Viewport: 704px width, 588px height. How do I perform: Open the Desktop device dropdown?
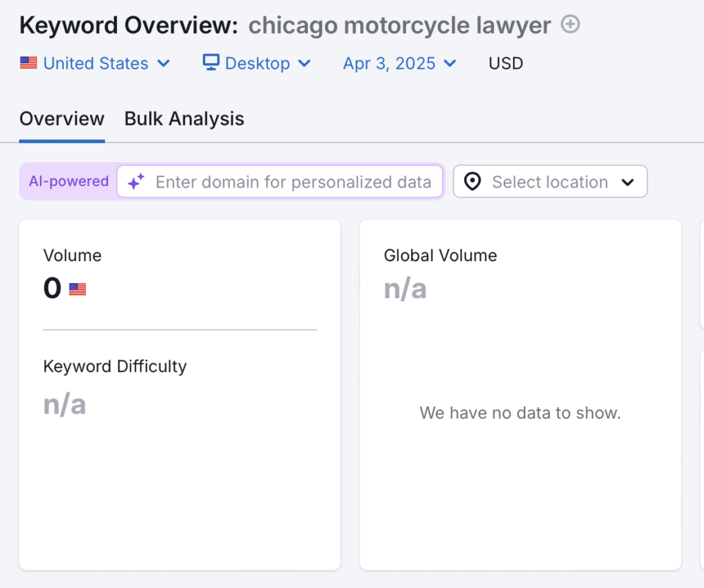[258, 63]
